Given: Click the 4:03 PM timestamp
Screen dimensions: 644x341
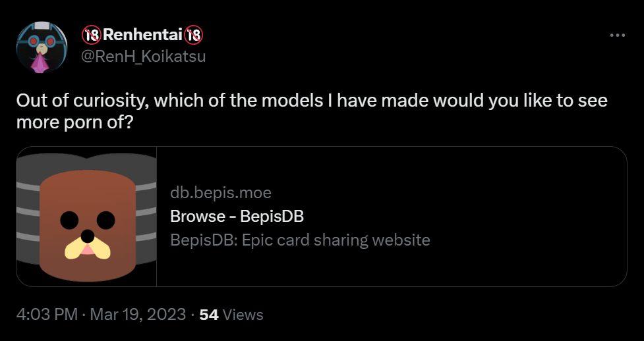Looking at the screenshot, I should pos(47,315).
